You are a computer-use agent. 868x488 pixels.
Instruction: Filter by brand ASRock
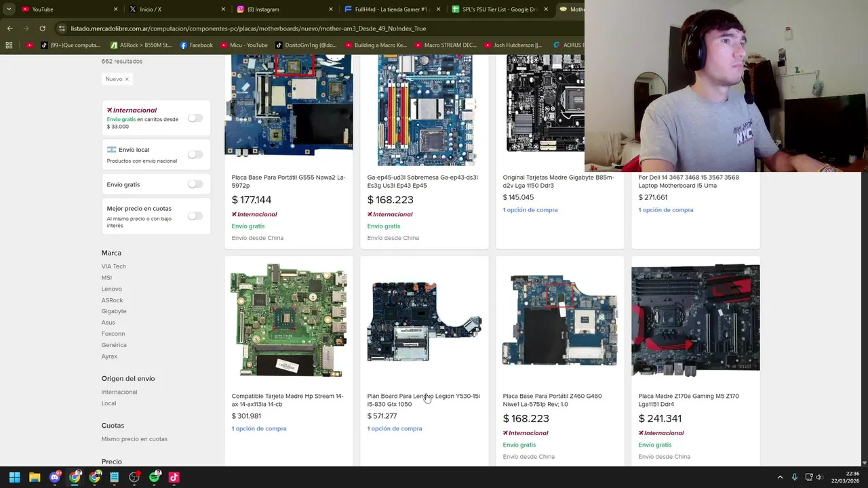pyautogui.click(x=113, y=300)
